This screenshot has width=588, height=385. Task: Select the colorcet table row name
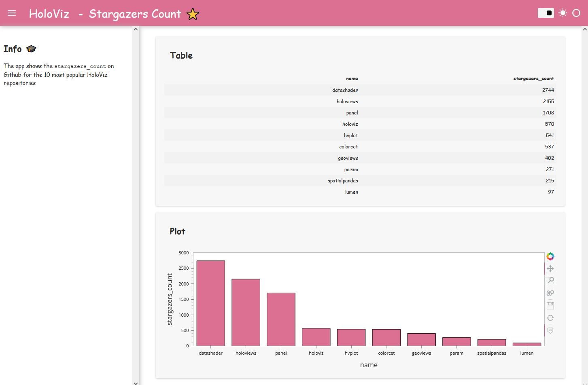pyautogui.click(x=348, y=146)
